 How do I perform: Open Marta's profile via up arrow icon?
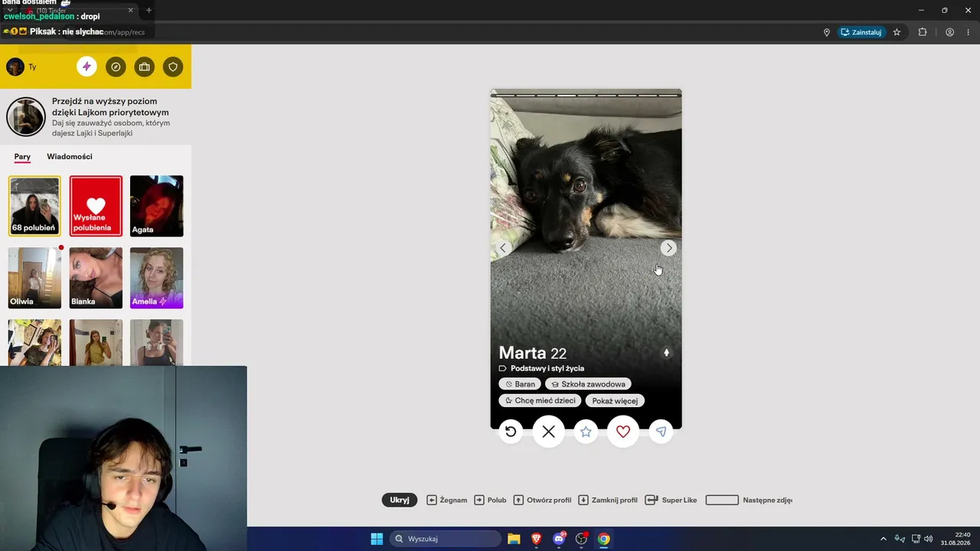[666, 353]
